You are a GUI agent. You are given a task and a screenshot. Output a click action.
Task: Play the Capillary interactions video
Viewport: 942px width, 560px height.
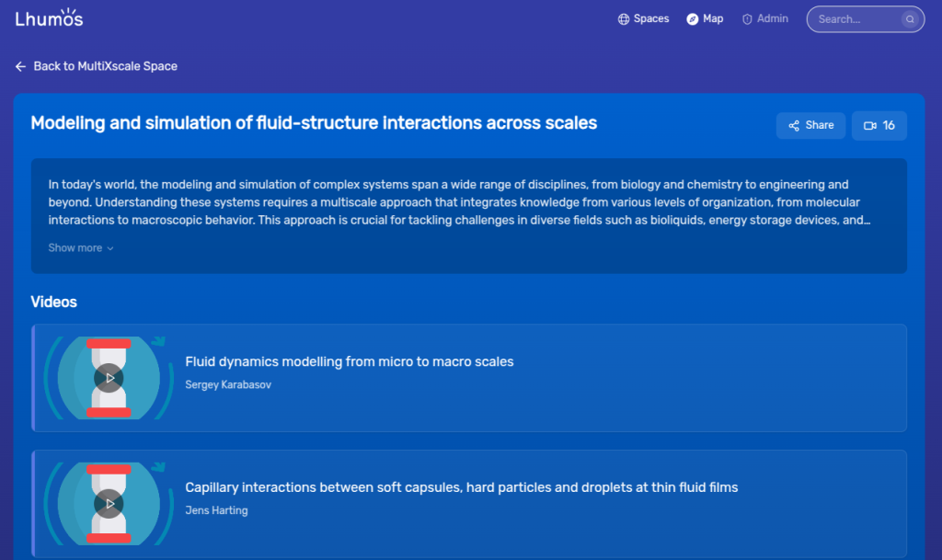click(x=109, y=504)
